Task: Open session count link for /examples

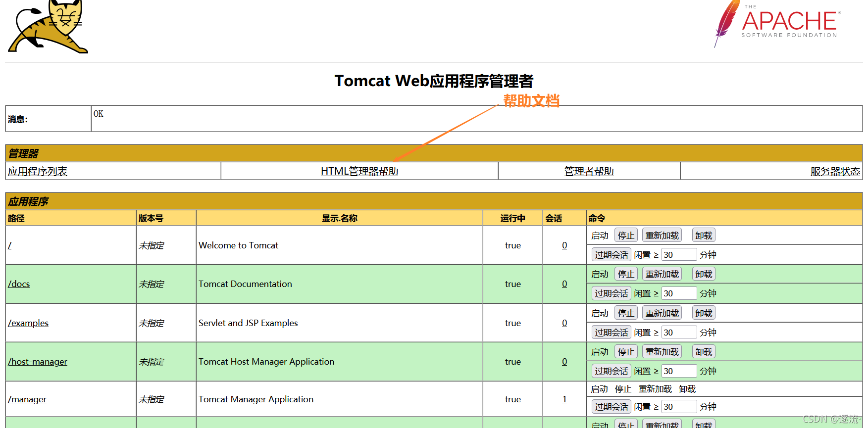Action: [564, 323]
